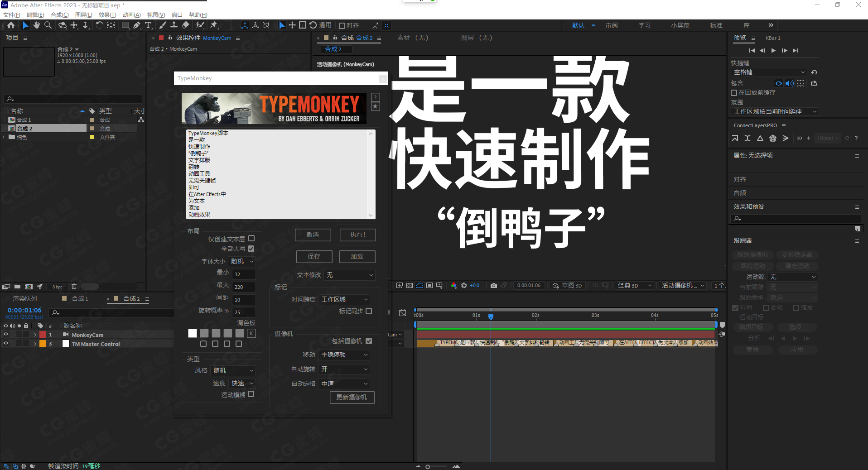868x470 pixels.
Task: Select the Eraser tool
Action: [x=185, y=25]
